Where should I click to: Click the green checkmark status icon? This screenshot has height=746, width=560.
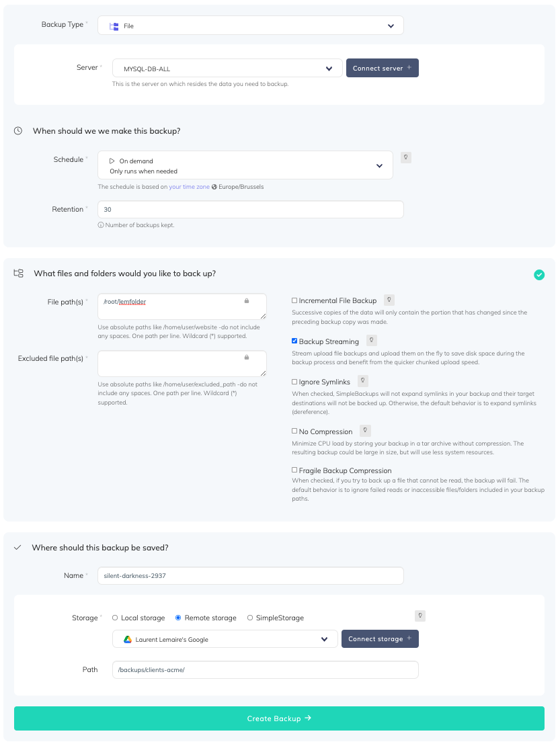539,274
